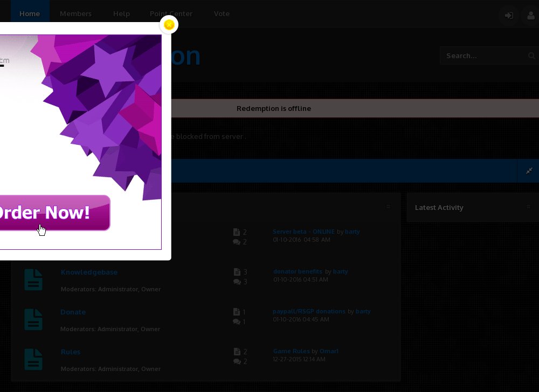Click inside the Search field
The height and width of the screenshot is (392, 539).
click(x=482, y=55)
